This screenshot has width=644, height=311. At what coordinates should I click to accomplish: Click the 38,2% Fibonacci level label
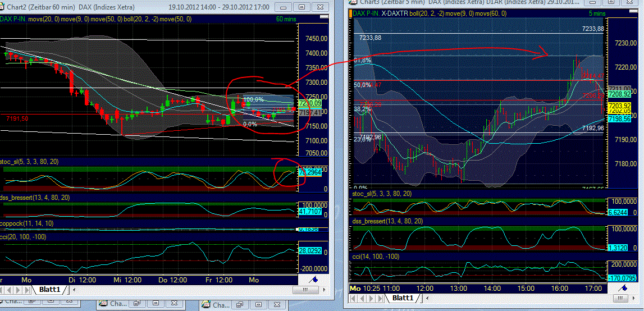tap(362, 109)
